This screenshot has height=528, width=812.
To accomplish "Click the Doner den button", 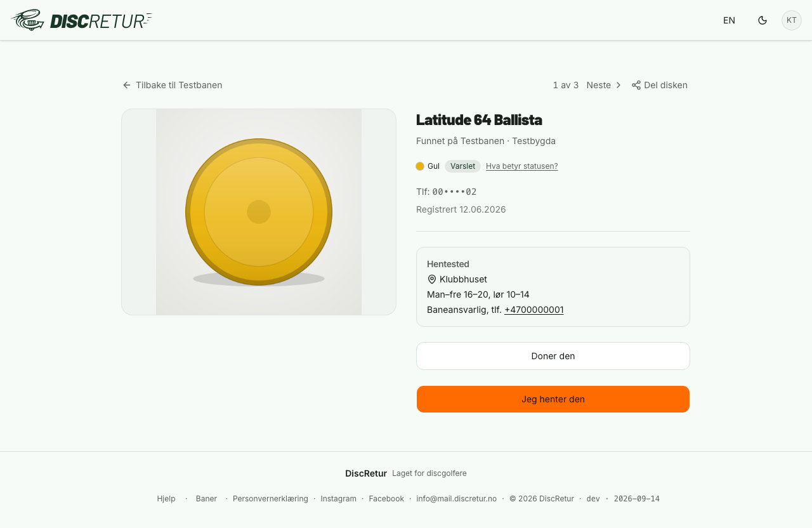I will pyautogui.click(x=553, y=356).
